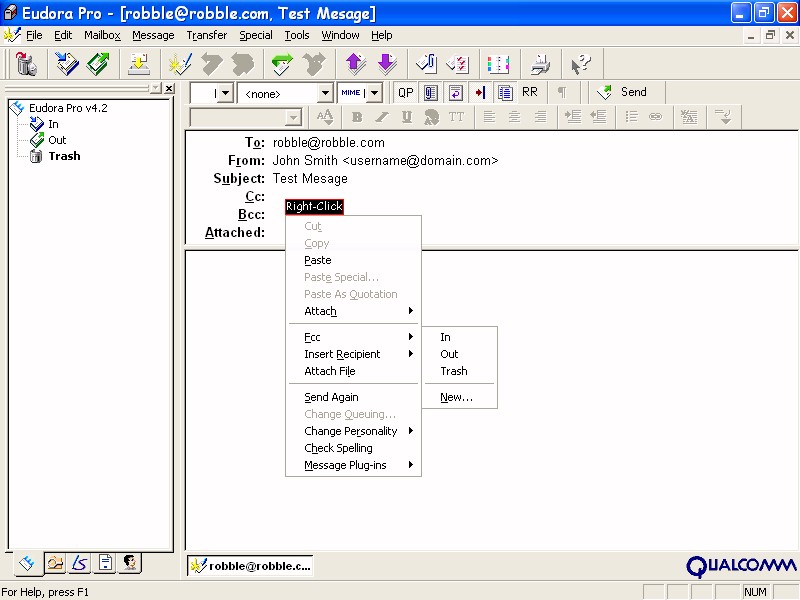Choose New... in the Fcc submenu

(x=460, y=397)
